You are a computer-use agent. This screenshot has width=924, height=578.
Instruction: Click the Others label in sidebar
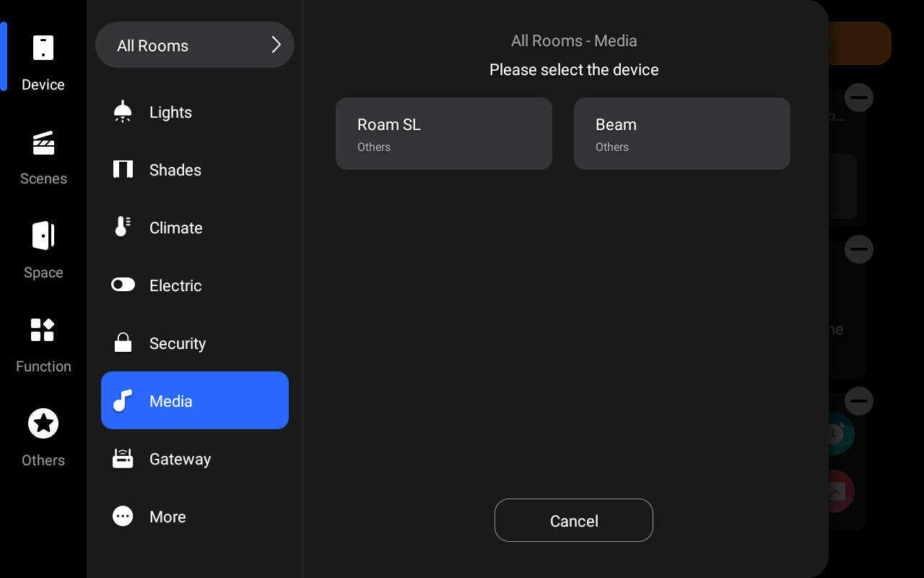43,460
